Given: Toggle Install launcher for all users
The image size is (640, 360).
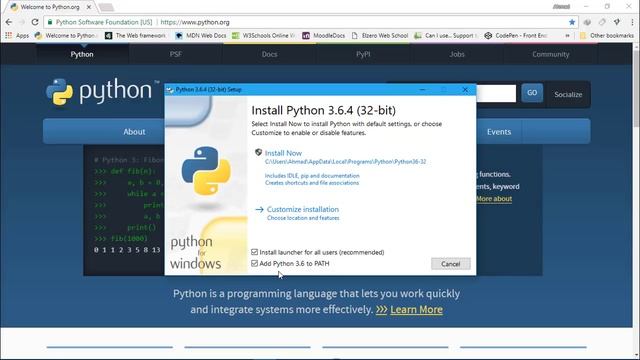Looking at the screenshot, I should click(x=255, y=252).
